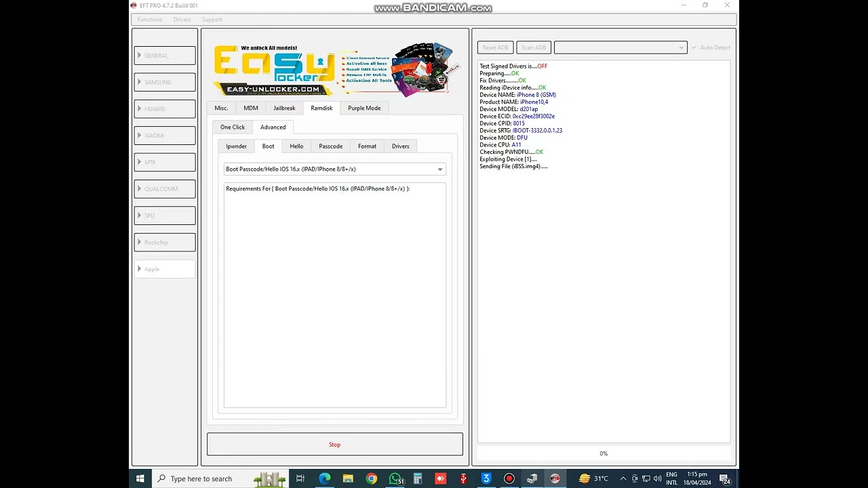The width and height of the screenshot is (868, 488).
Task: Open File Explorer from the taskbar
Action: point(348,479)
